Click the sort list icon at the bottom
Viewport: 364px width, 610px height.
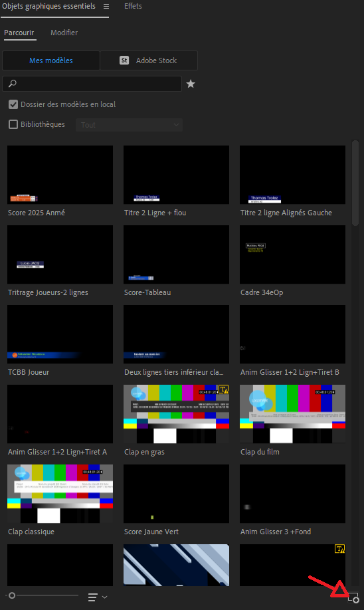click(92, 597)
